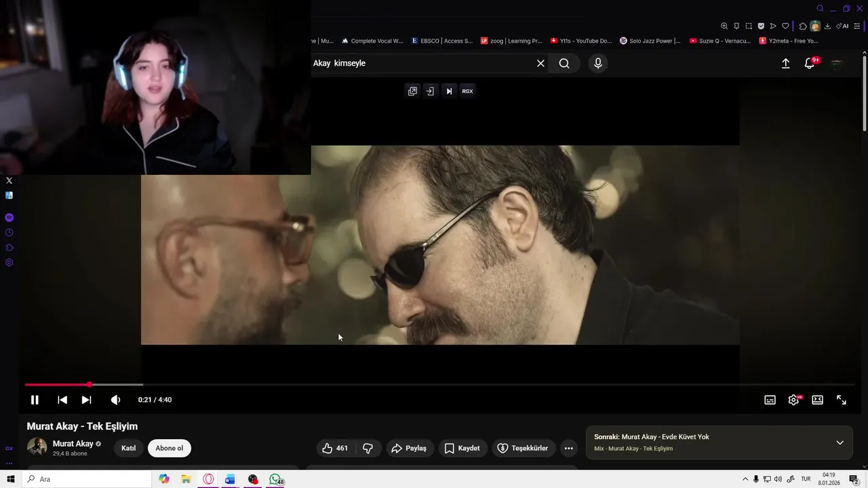This screenshot has width=868, height=488.
Task: Open the ad blocker shield icon
Action: 761,26
